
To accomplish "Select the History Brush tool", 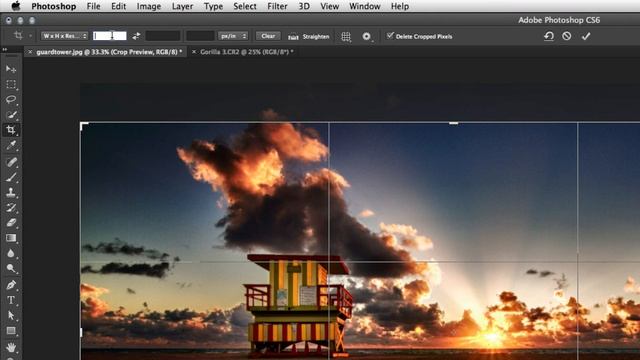I will pyautogui.click(x=11, y=207).
